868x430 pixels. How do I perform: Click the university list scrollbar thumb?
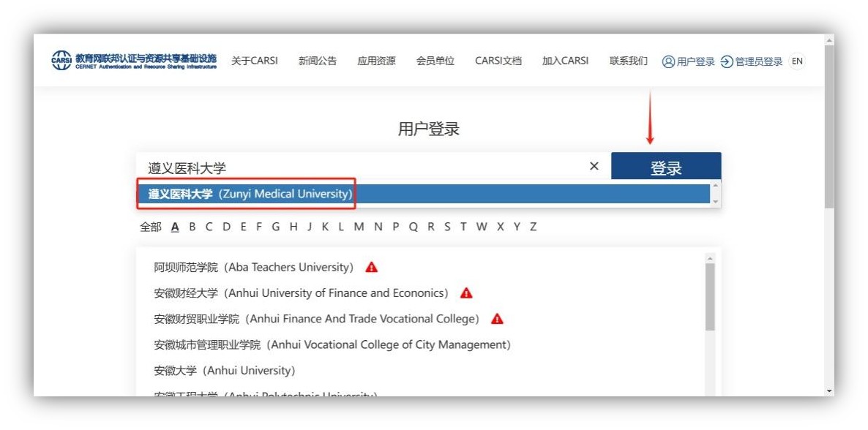(x=709, y=296)
